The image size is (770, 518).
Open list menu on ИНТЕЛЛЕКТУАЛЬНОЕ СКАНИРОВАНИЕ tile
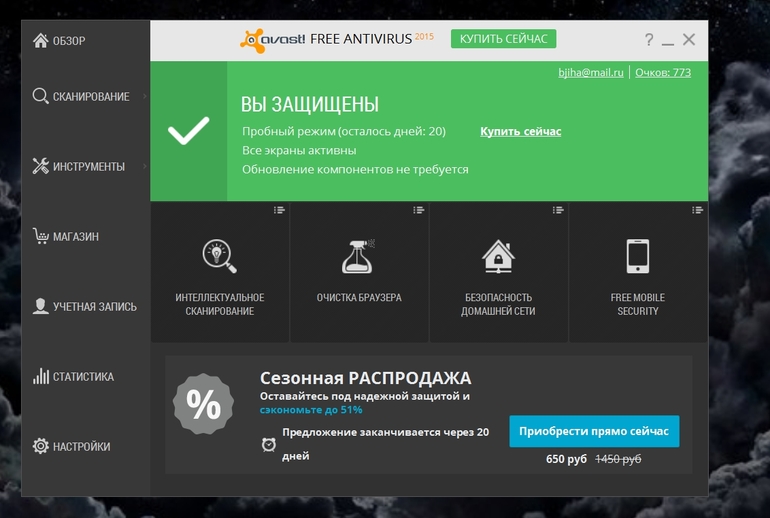279,210
